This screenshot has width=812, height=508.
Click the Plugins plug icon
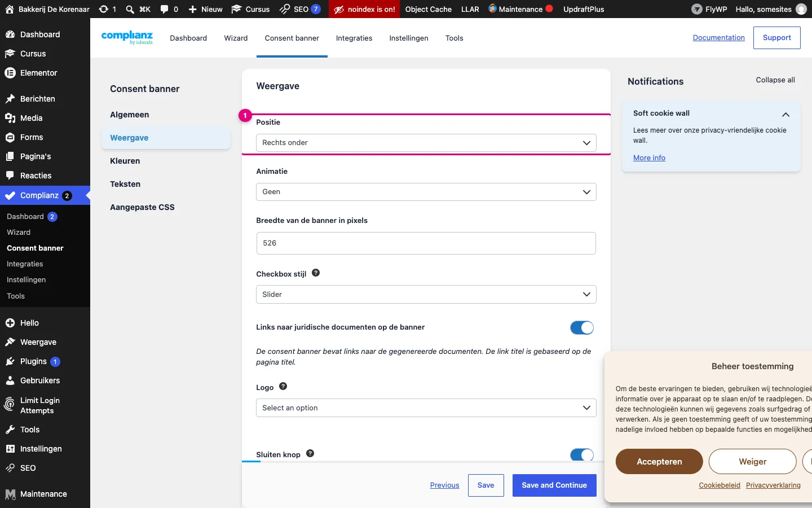(10, 361)
